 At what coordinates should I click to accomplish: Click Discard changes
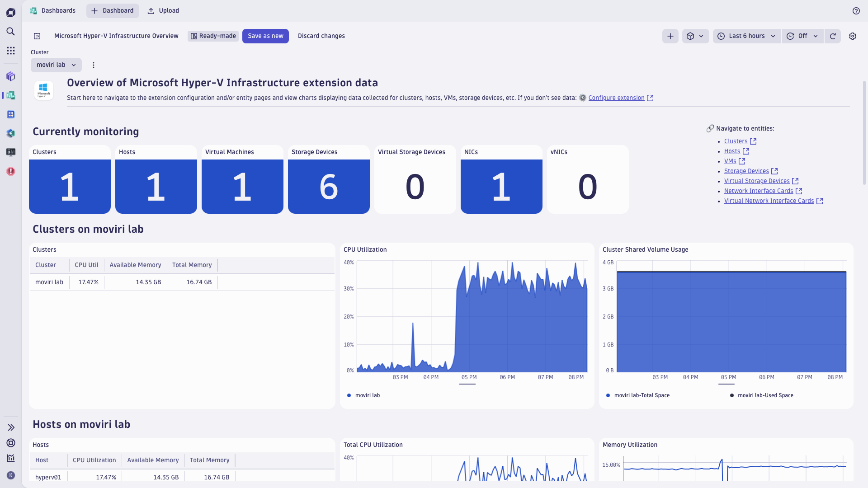321,36
